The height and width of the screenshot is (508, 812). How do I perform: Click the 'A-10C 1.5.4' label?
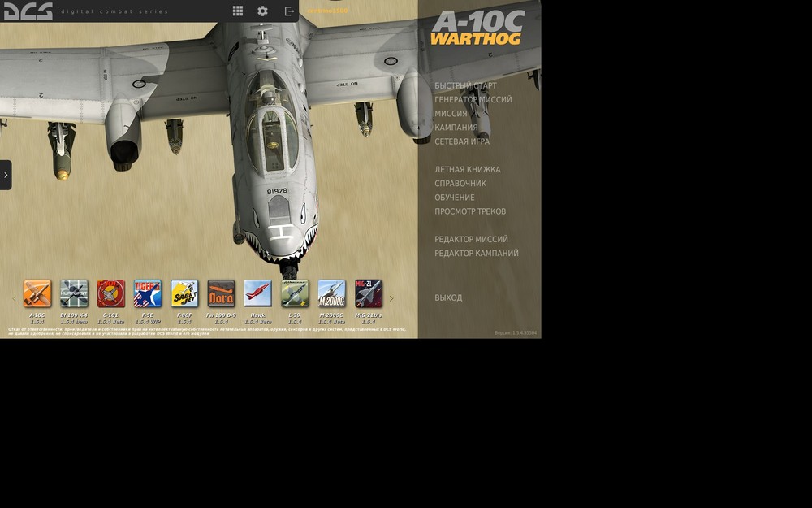pyautogui.click(x=37, y=319)
